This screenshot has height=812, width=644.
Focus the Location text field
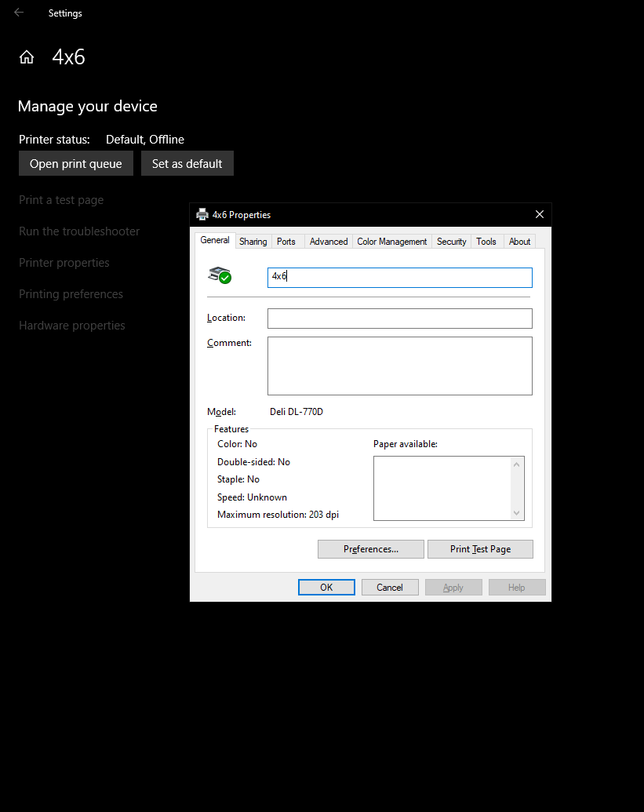click(x=399, y=319)
